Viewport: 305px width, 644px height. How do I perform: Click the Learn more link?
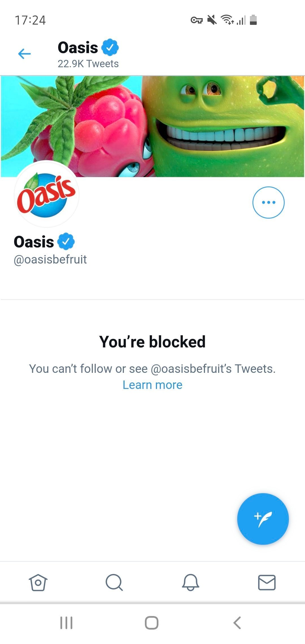coord(152,385)
